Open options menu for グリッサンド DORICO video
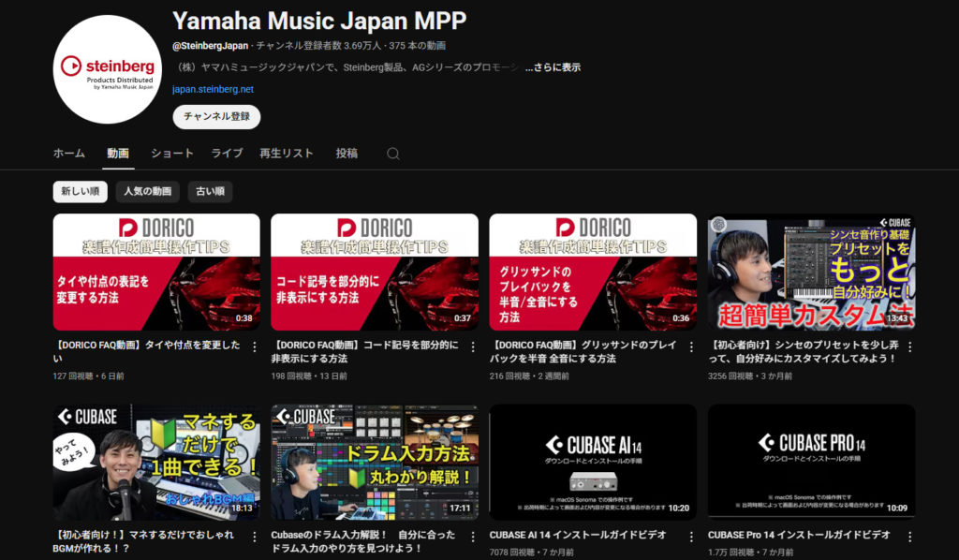This screenshot has width=959, height=560. (690, 346)
